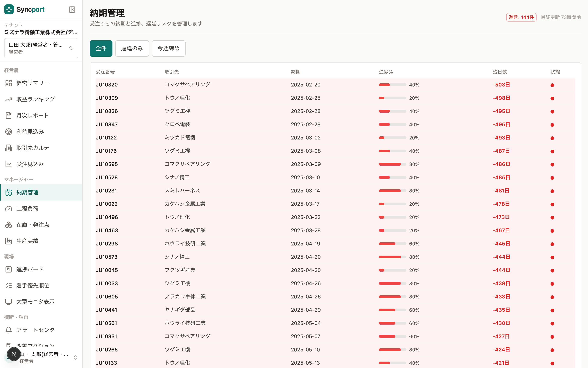The height and width of the screenshot is (368, 588).
Task: Click due date 2025-03-17
Action: (305, 204)
